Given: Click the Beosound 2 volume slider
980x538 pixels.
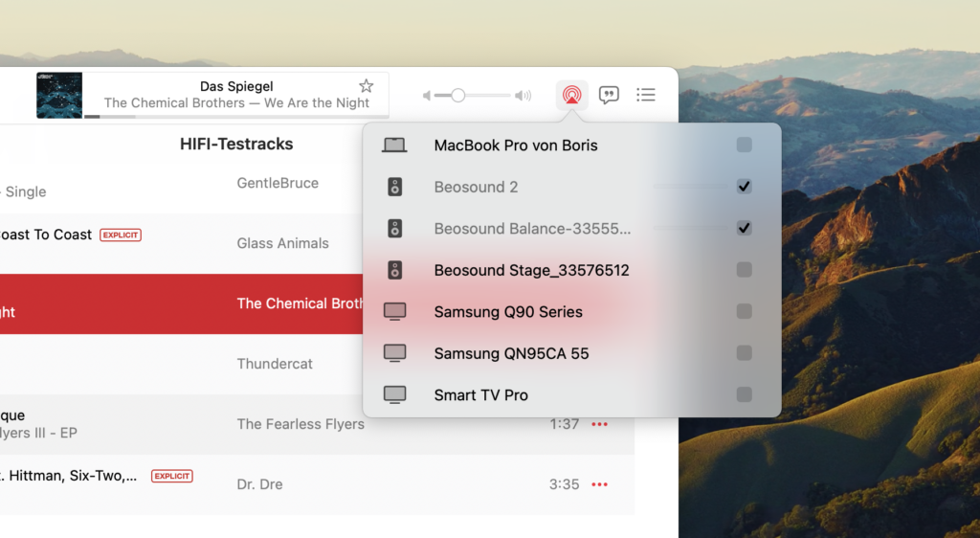Looking at the screenshot, I should (x=691, y=187).
